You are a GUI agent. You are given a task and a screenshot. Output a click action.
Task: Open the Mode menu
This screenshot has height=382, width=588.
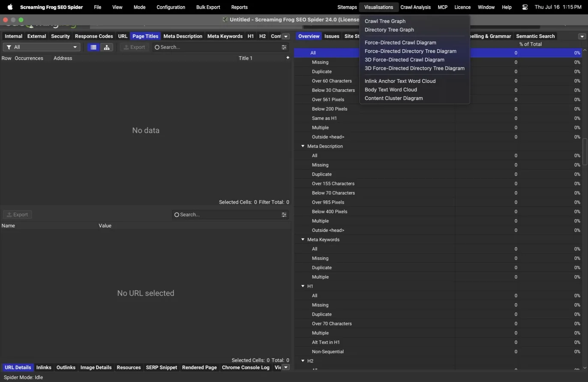139,7
